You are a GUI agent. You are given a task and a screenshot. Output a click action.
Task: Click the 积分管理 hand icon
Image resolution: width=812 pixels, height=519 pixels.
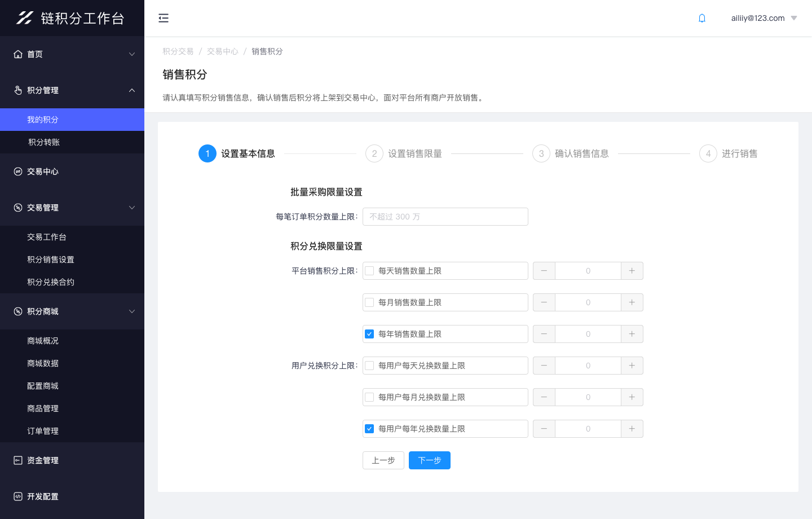(18, 90)
